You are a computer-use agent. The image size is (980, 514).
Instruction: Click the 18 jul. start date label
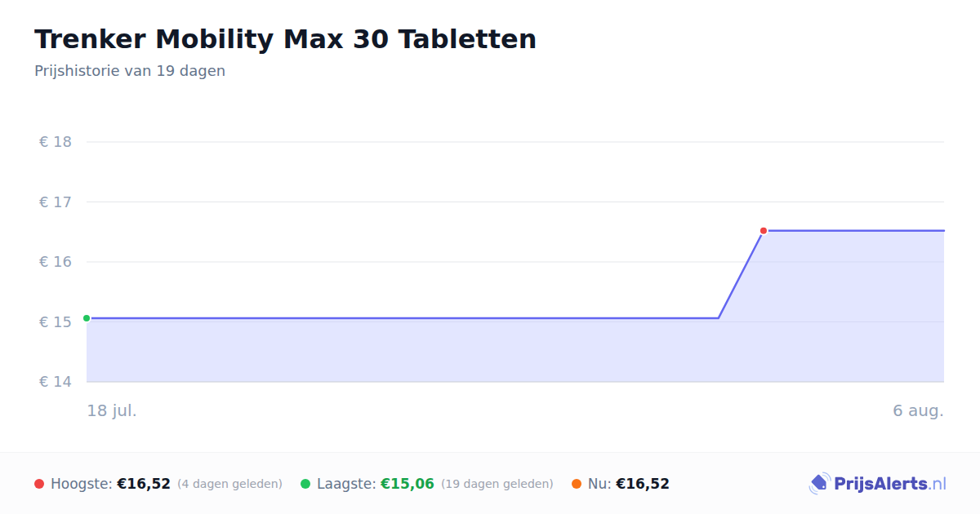pyautogui.click(x=112, y=410)
